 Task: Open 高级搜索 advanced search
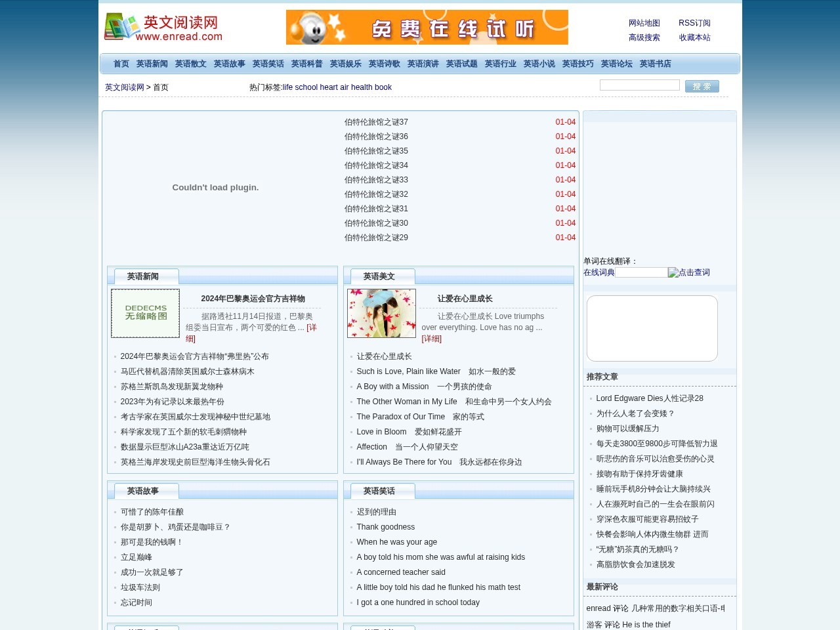pyautogui.click(x=644, y=37)
